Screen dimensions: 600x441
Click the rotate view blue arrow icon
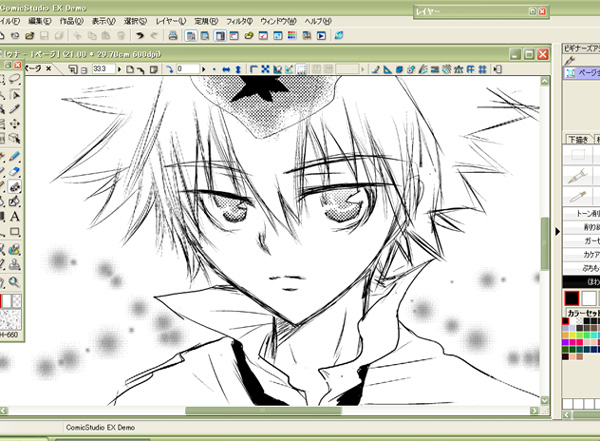click(x=169, y=69)
